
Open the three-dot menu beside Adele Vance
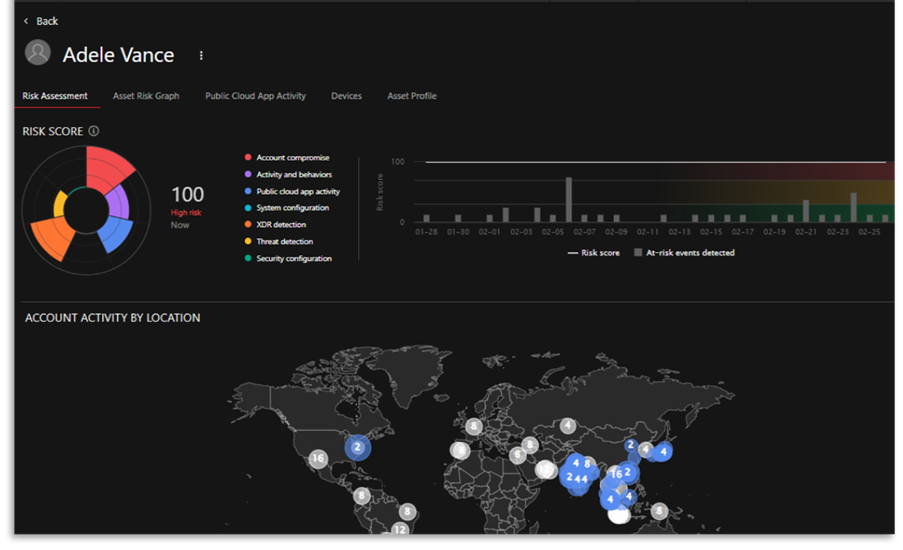pyautogui.click(x=201, y=56)
